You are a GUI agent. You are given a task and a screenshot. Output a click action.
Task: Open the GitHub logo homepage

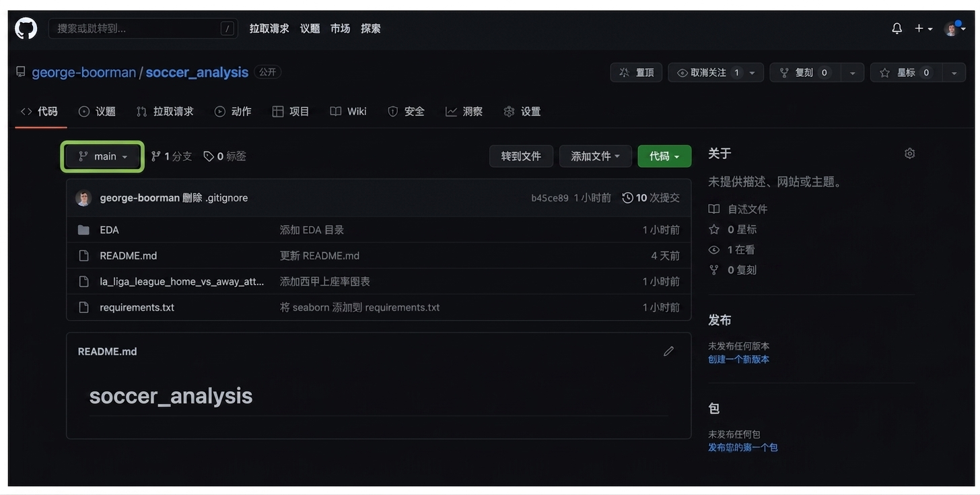coord(26,28)
